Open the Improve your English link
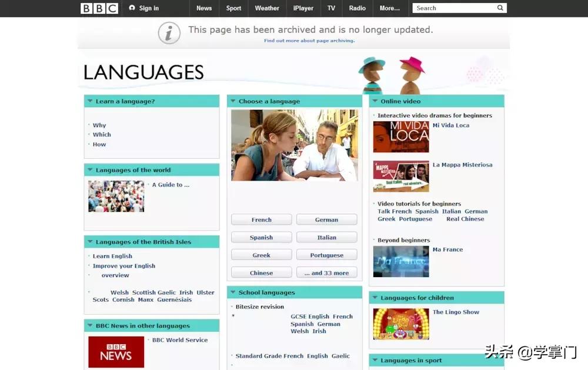Viewport: 588px width, 370px height. [x=123, y=266]
